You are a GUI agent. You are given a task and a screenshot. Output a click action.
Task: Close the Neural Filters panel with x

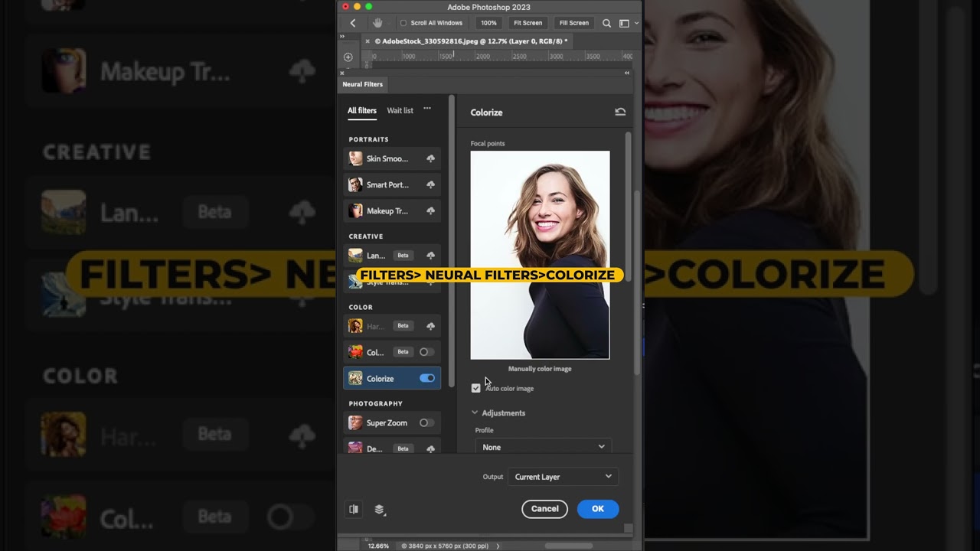coord(342,73)
